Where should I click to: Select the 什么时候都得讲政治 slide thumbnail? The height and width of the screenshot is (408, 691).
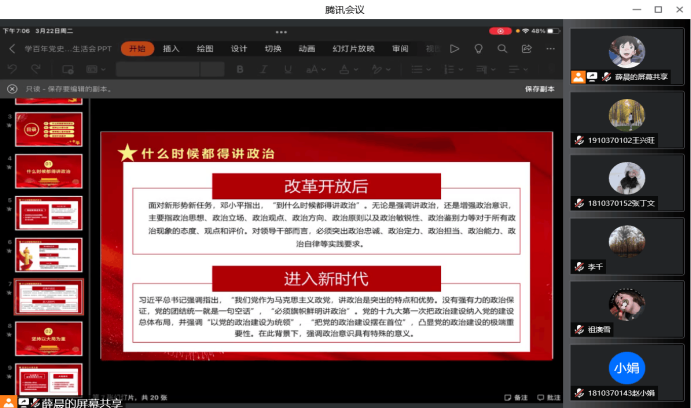click(x=48, y=171)
